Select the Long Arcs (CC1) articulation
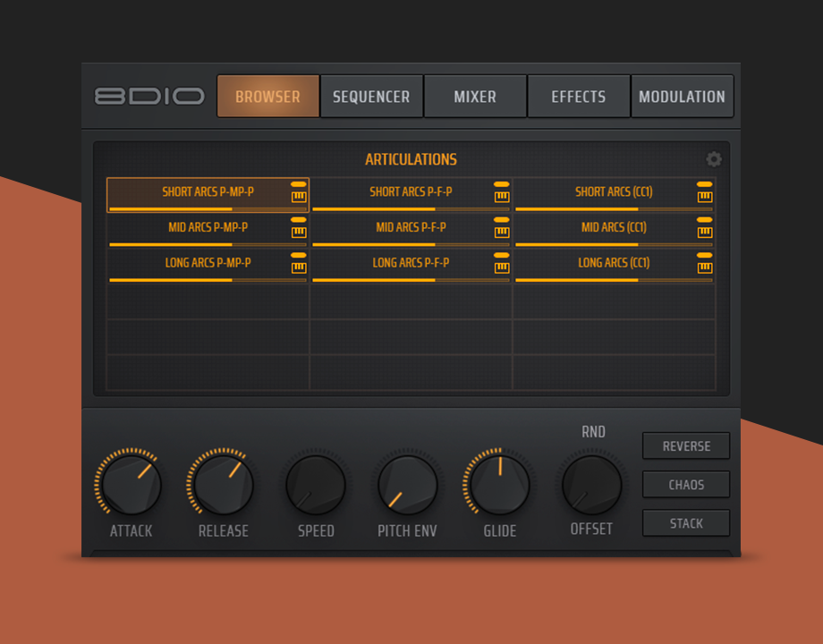 [614, 266]
